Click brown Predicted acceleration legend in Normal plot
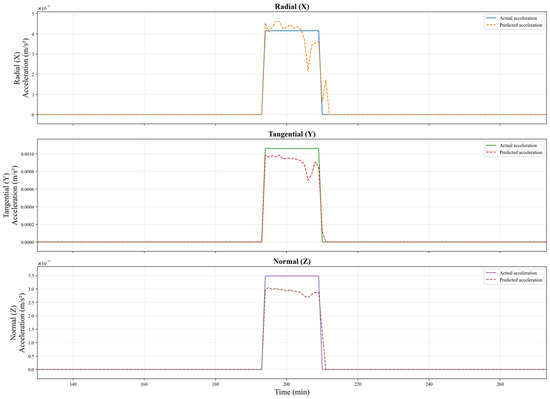The width and height of the screenshot is (550, 399). tap(514, 280)
